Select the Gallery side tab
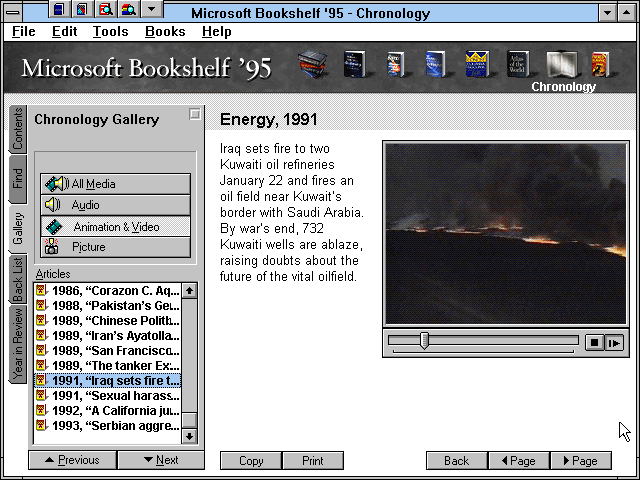 [18, 229]
